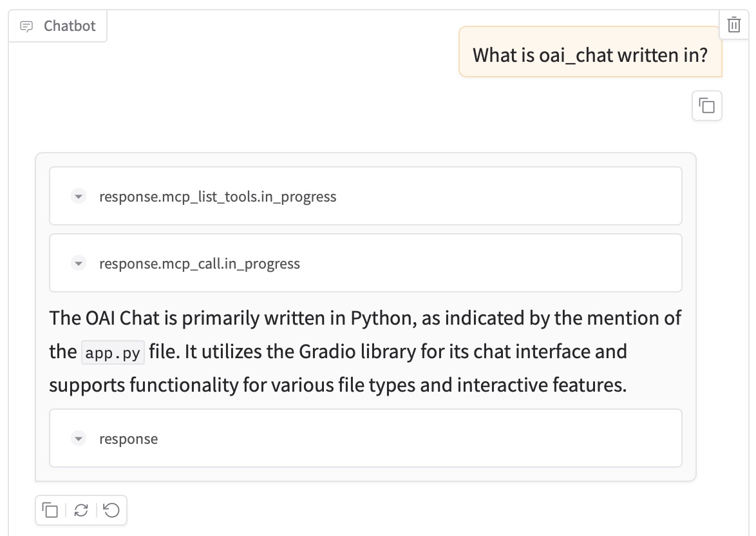Click the 'response' label text
The image size is (756, 536).
click(128, 439)
